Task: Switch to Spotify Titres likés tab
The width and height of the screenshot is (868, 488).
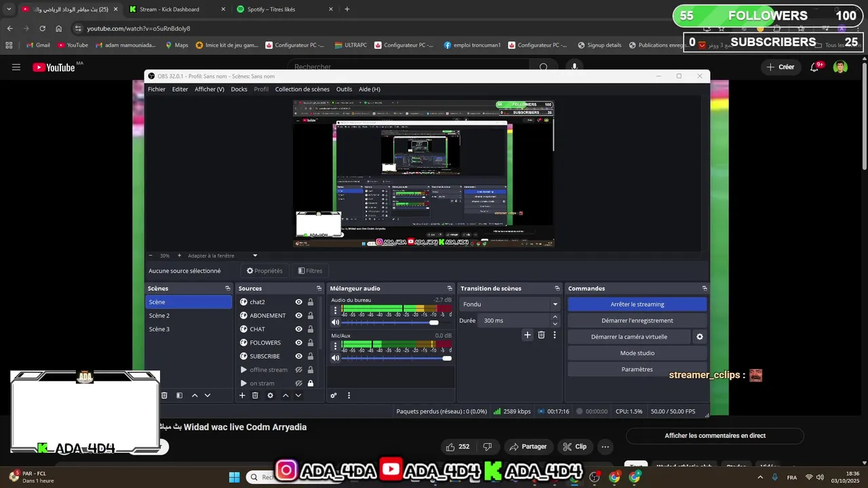Action: point(285,9)
